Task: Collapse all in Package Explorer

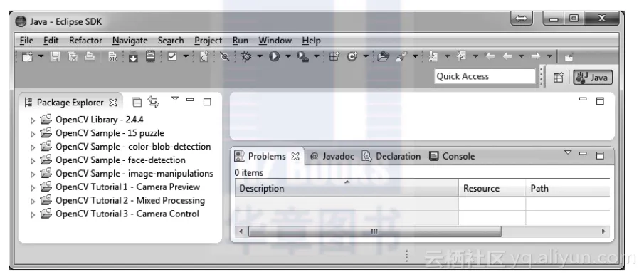Action: (x=137, y=102)
